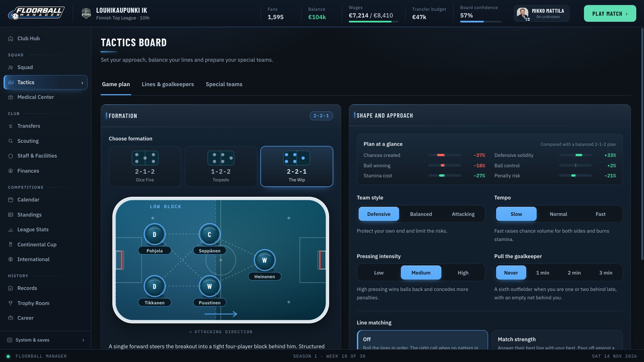
Task: Pull the goalkeeper at 2 min
Action: 574,273
